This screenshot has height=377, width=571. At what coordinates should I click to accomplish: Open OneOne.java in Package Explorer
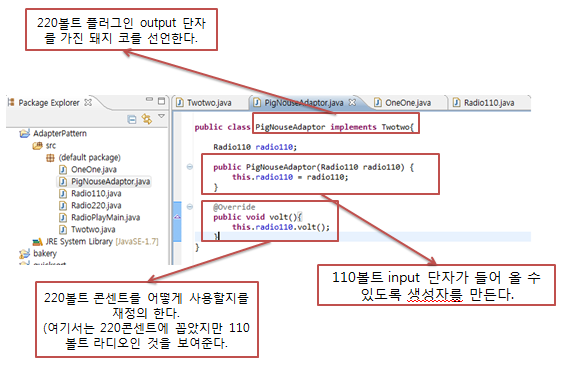[x=94, y=169]
